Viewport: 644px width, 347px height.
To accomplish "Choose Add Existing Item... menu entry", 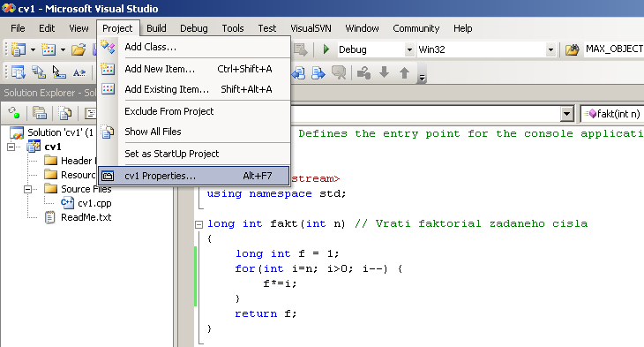I will click(194, 89).
